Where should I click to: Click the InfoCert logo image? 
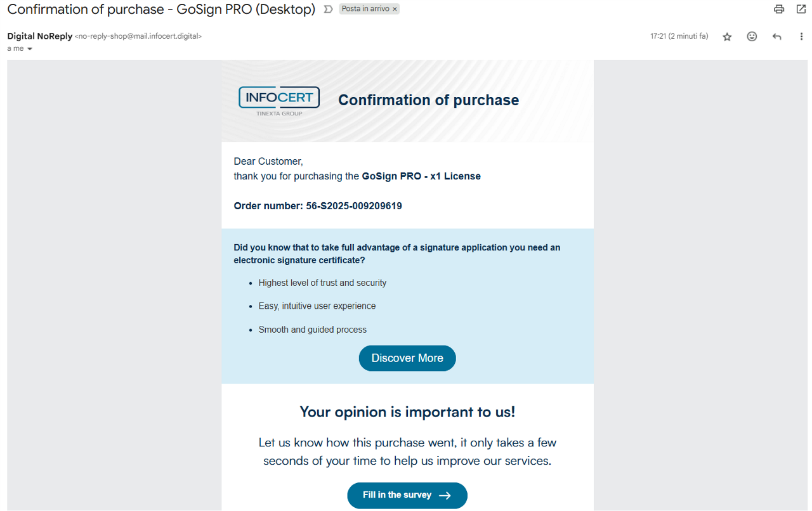(279, 101)
